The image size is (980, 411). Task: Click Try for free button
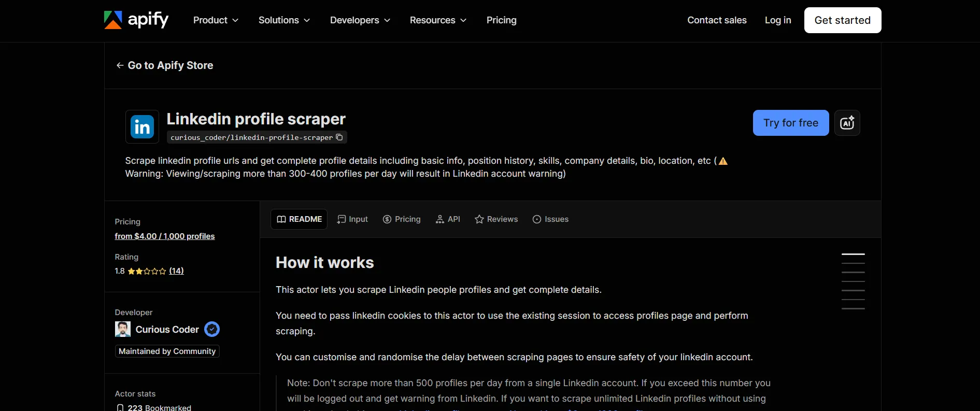791,123
